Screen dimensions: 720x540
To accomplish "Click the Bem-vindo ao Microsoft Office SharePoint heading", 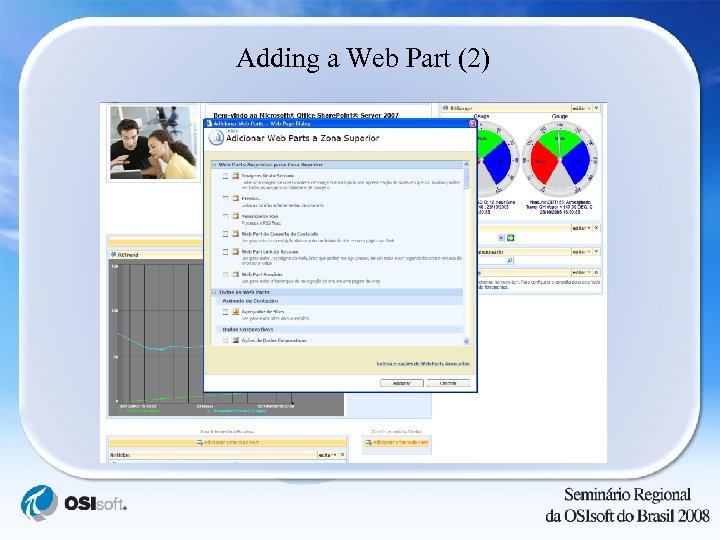I will click(x=306, y=115).
